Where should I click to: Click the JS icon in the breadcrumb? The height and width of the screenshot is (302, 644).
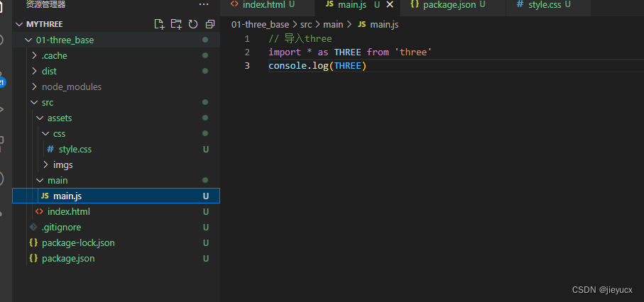361,25
